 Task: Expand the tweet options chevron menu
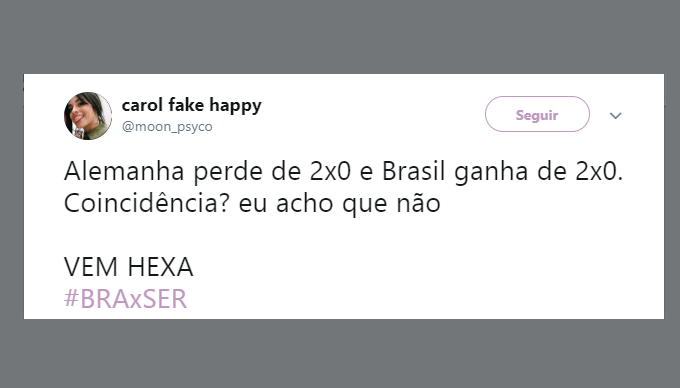(x=615, y=116)
